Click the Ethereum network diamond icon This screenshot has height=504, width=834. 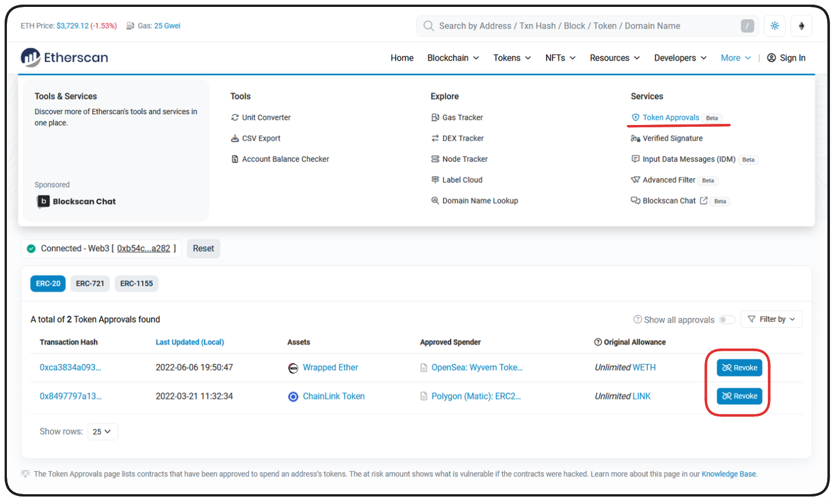tap(801, 26)
